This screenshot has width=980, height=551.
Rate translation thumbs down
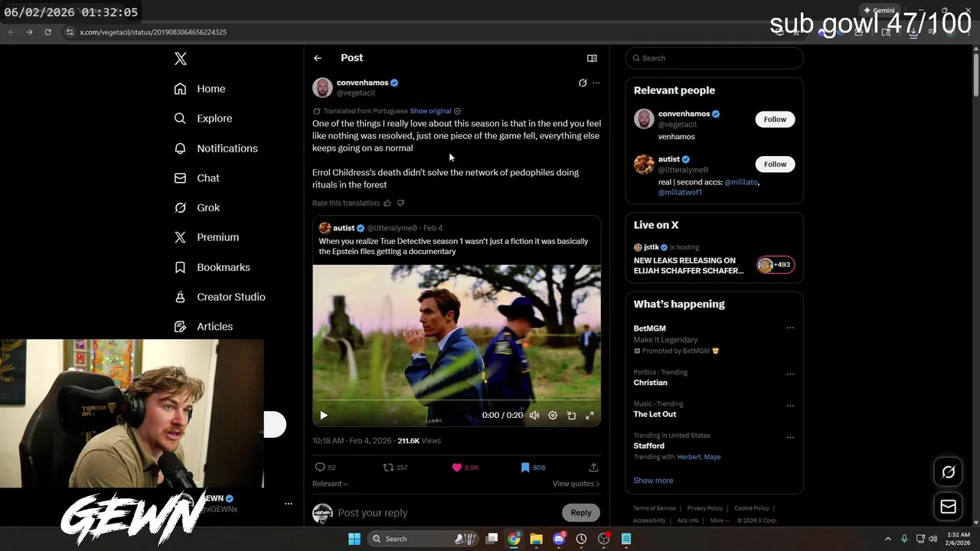pyautogui.click(x=400, y=203)
